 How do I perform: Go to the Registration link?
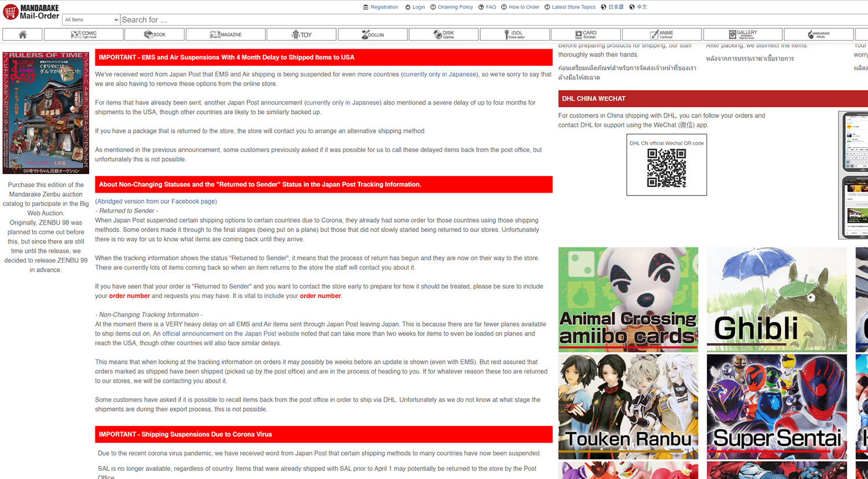click(384, 7)
